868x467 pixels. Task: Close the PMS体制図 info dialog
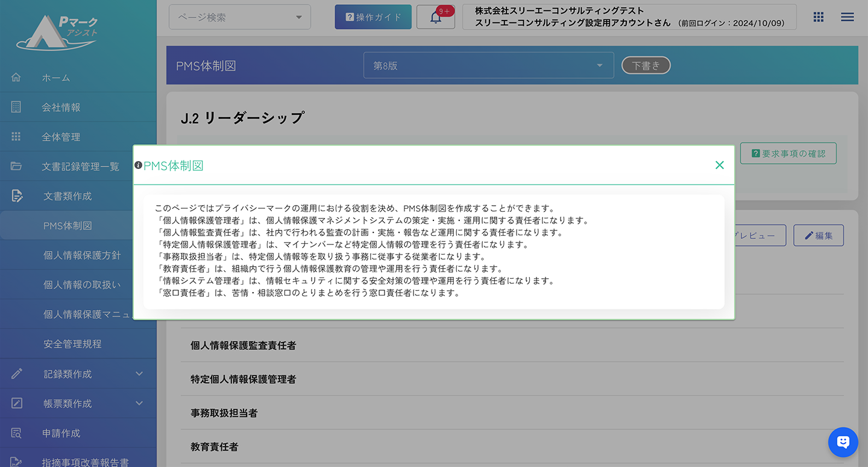tap(719, 165)
